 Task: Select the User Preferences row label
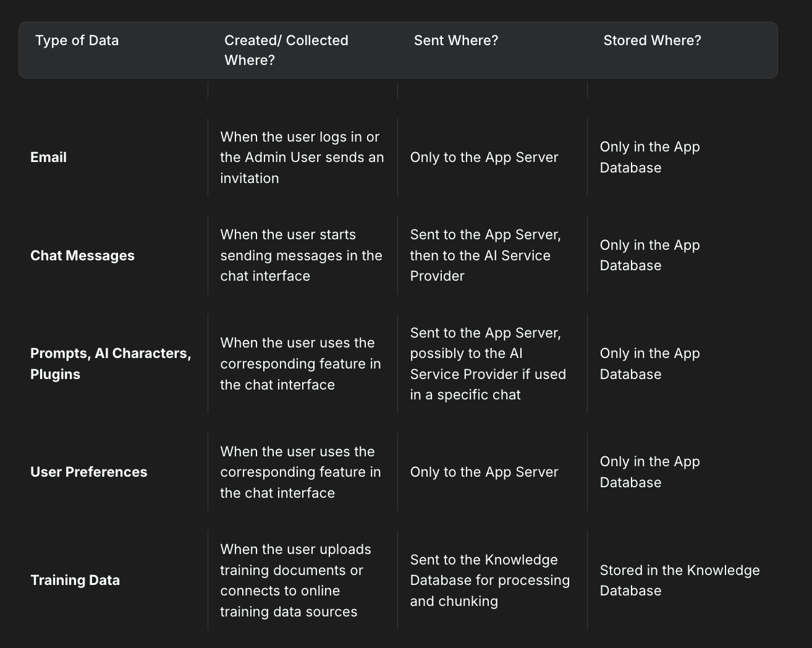coord(88,472)
